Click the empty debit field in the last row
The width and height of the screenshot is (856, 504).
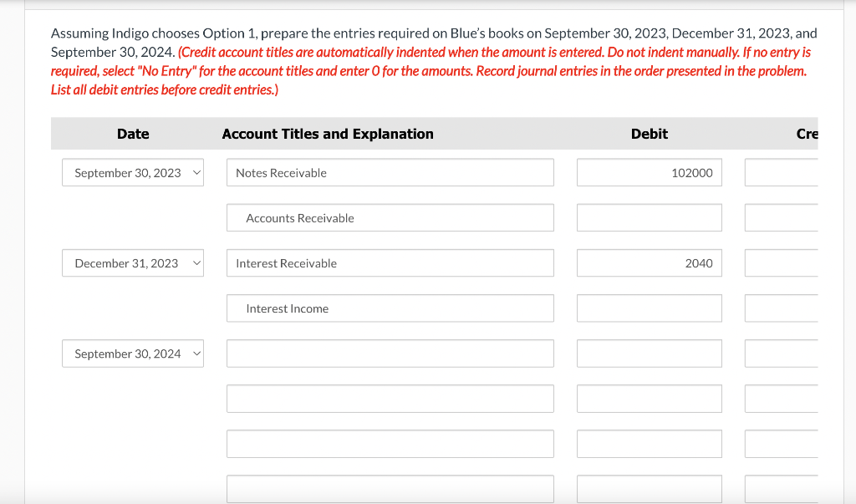coord(649,488)
